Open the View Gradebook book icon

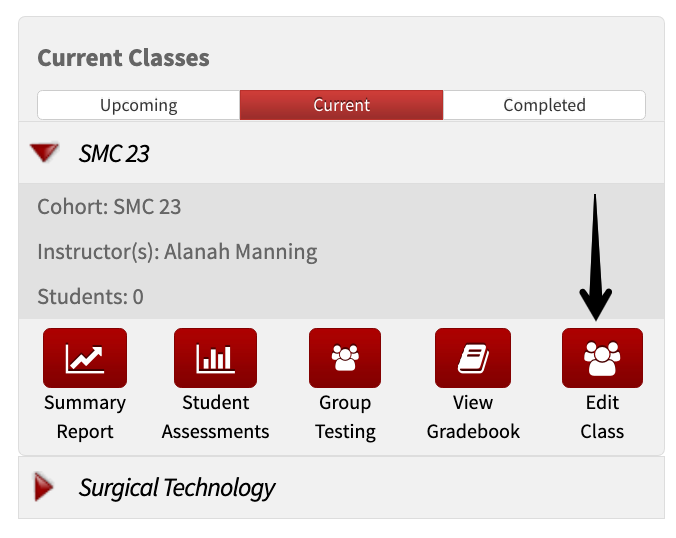(x=473, y=358)
